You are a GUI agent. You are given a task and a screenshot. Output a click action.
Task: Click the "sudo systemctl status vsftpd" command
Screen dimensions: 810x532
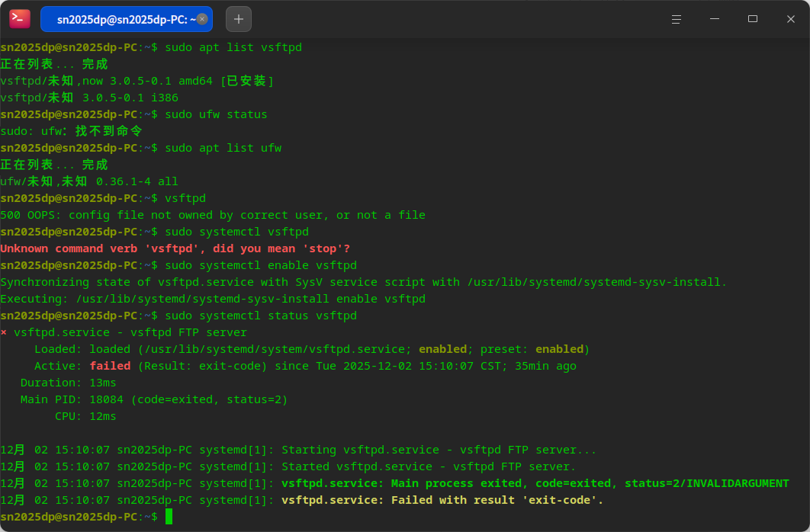tap(261, 316)
